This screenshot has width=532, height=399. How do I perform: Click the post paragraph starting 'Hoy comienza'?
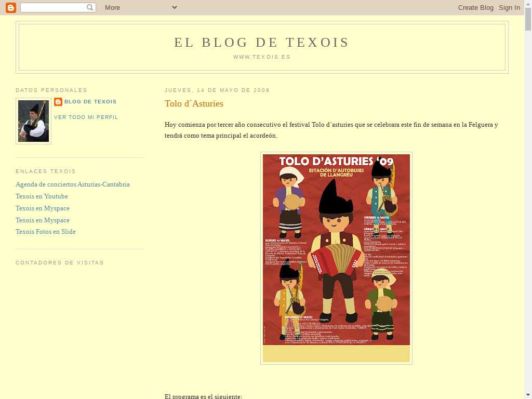pyautogui.click(x=331, y=130)
